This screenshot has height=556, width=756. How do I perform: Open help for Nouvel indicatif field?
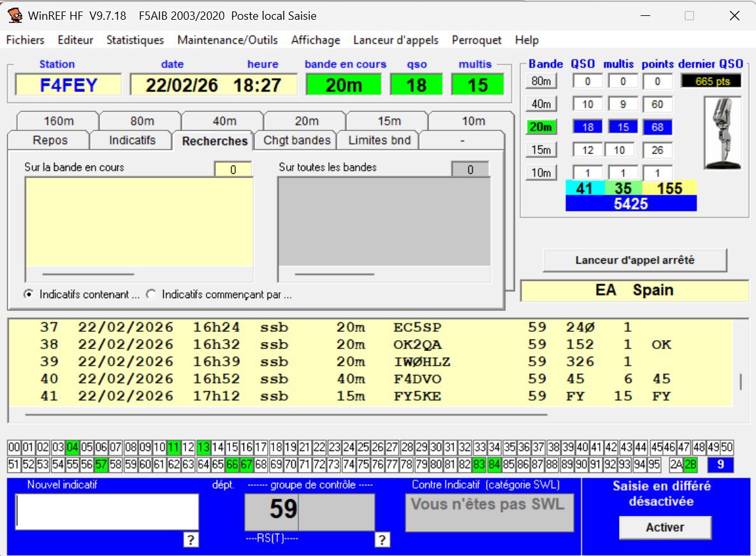point(191,539)
